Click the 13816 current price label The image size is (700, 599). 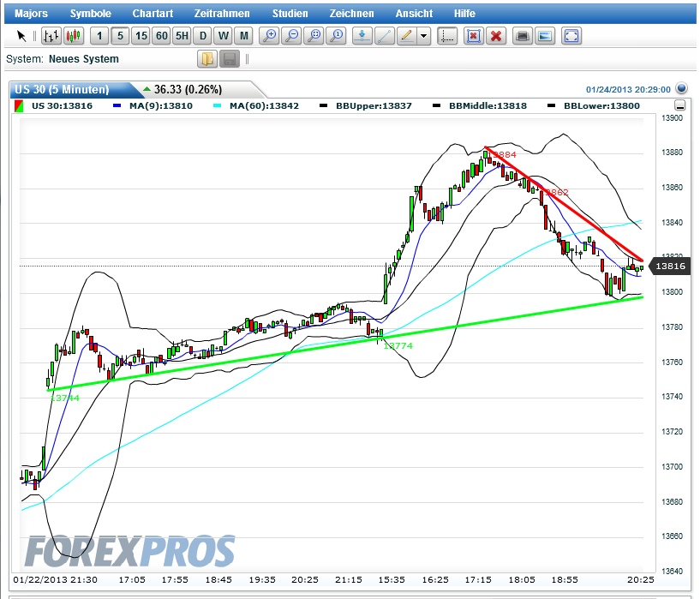[671, 266]
